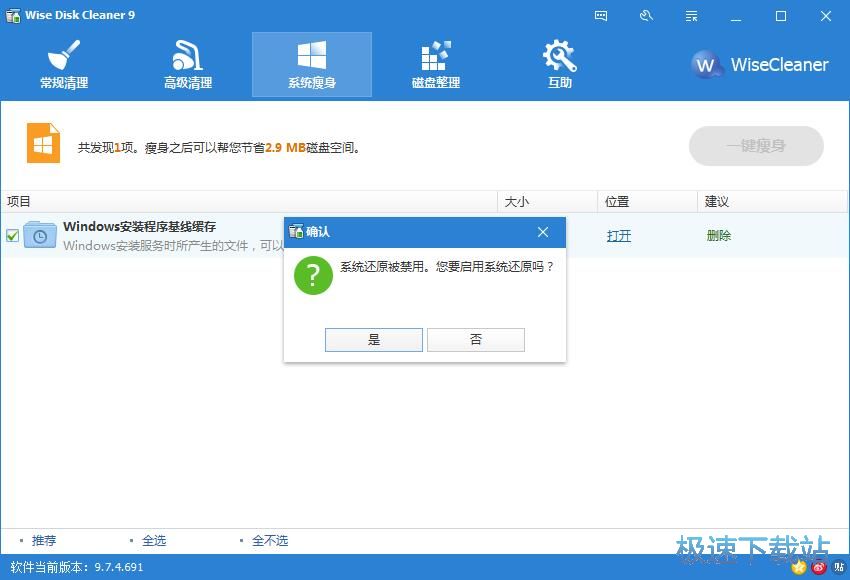Click the 全选 select all link
The image size is (850, 580).
154,540
